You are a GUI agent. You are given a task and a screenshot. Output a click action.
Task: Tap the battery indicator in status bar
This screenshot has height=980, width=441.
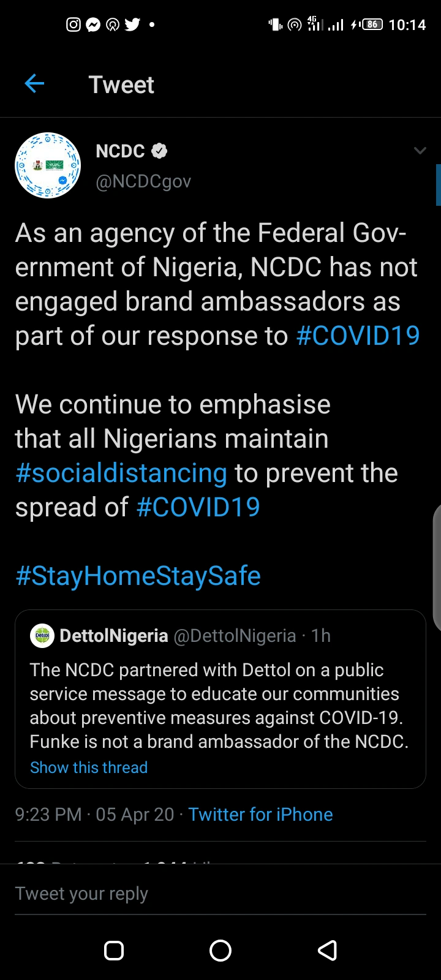(x=372, y=24)
